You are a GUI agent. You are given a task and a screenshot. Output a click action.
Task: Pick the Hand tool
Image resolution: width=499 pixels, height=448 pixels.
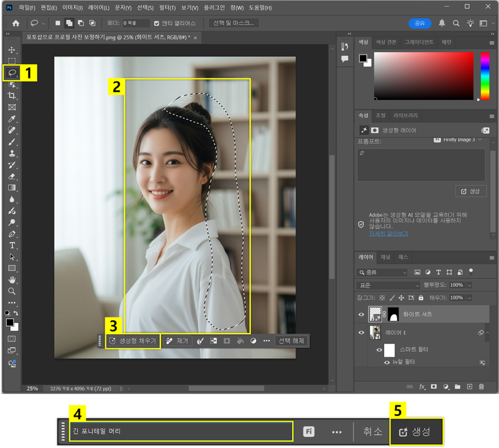pyautogui.click(x=11, y=280)
